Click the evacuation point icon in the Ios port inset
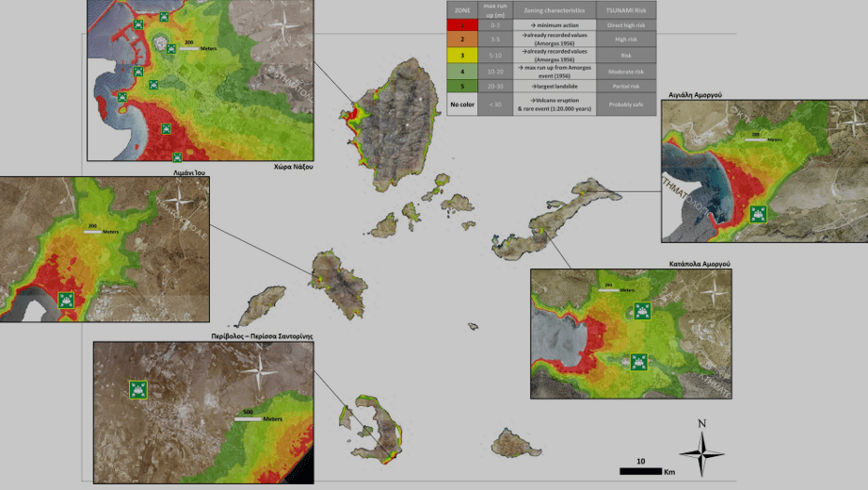The height and width of the screenshot is (490, 868). [x=66, y=300]
